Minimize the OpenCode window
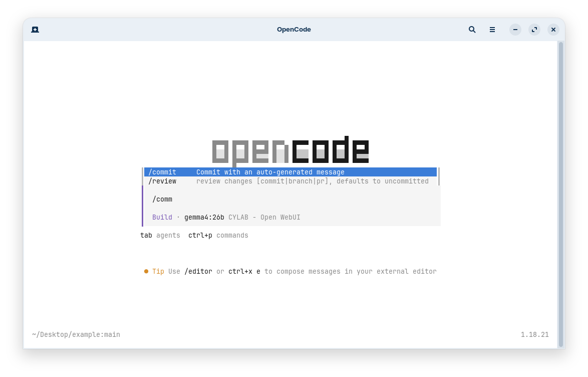This screenshot has height=377, width=588. [x=515, y=30]
